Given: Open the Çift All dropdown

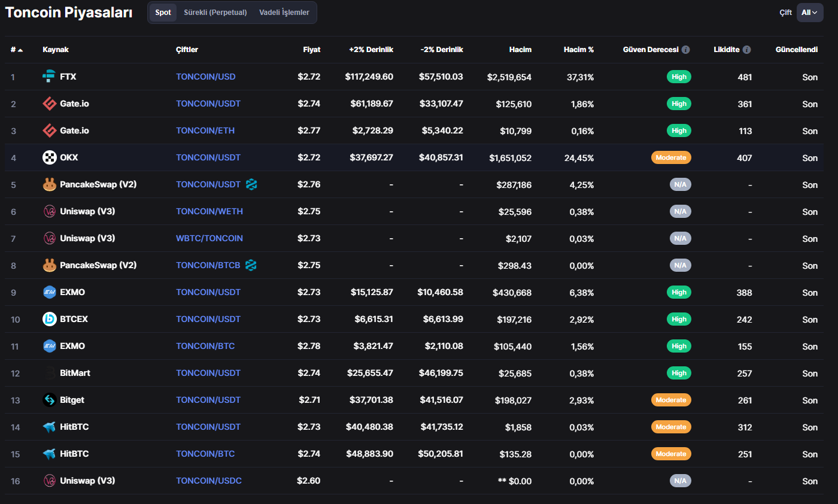Looking at the screenshot, I should pyautogui.click(x=809, y=13).
